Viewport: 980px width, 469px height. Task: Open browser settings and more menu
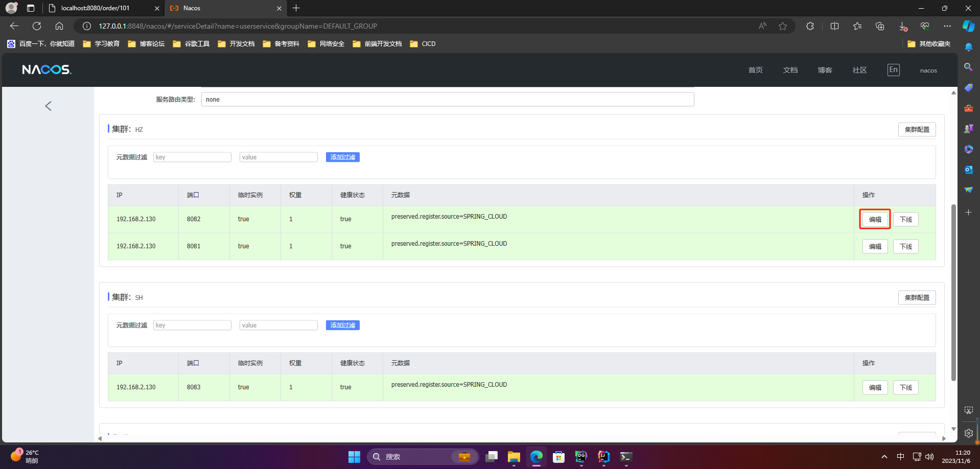[x=947, y=26]
